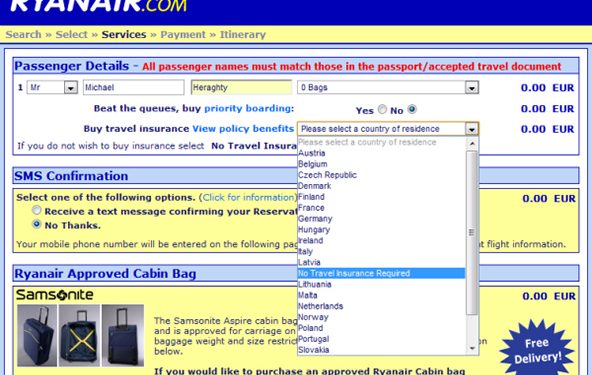The height and width of the screenshot is (375, 592).
Task: Select the No Thanks SMS option
Action: 37,224
